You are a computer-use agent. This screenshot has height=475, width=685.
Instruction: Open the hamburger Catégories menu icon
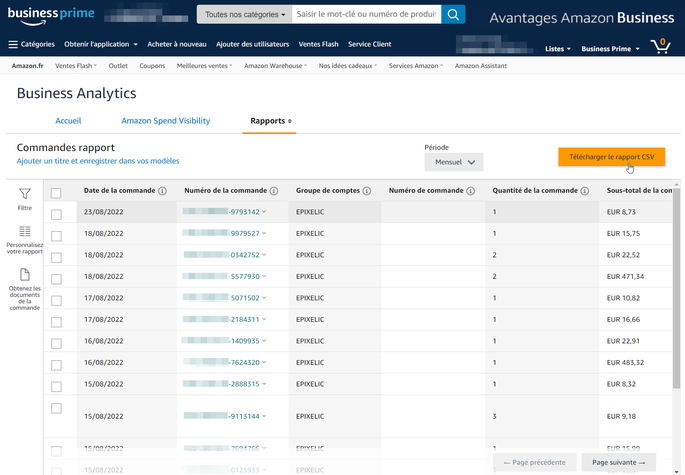pyautogui.click(x=13, y=44)
